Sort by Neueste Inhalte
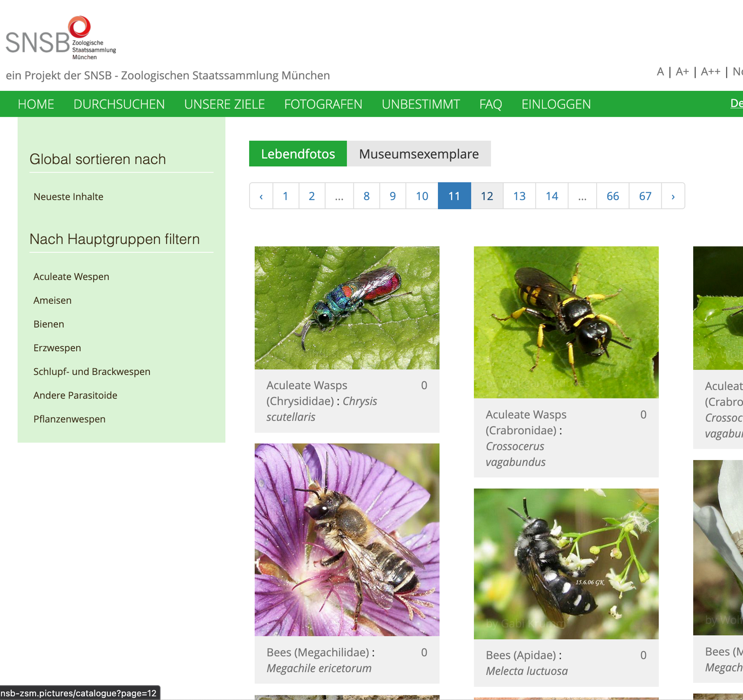Image resolution: width=743 pixels, height=700 pixels. click(x=68, y=197)
